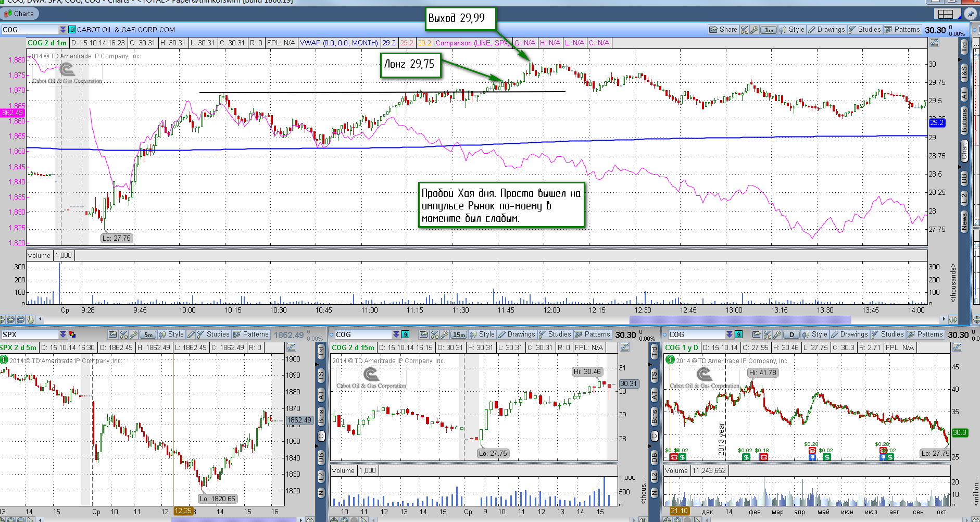
Task: Toggle the price axis scale icon on SPX chart
Action: coord(291,347)
